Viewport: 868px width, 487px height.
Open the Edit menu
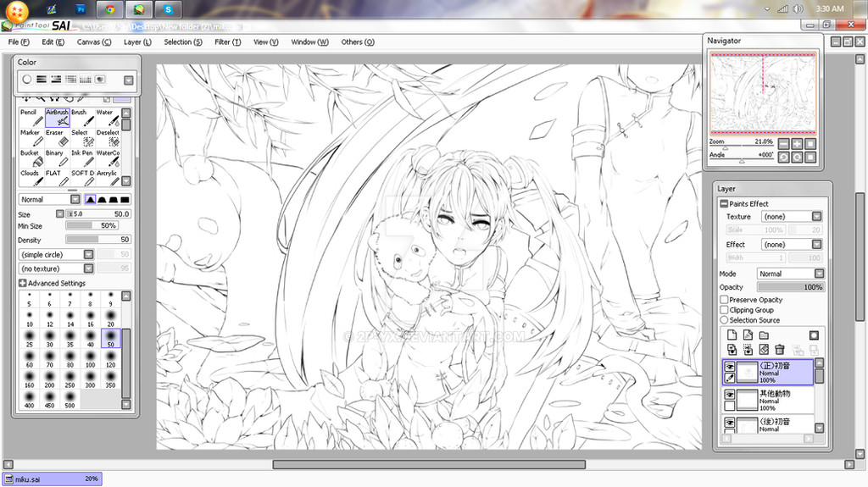click(53, 42)
